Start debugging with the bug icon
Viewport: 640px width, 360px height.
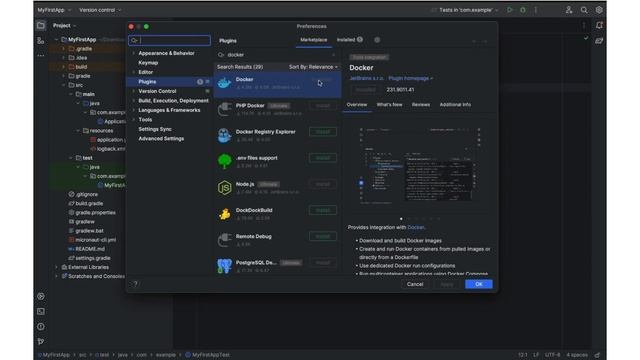(x=523, y=10)
